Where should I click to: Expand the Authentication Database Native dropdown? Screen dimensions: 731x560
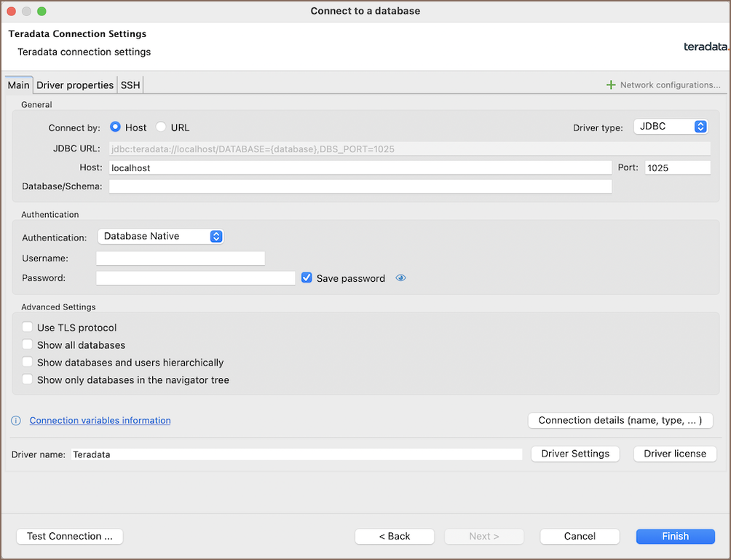(x=160, y=236)
